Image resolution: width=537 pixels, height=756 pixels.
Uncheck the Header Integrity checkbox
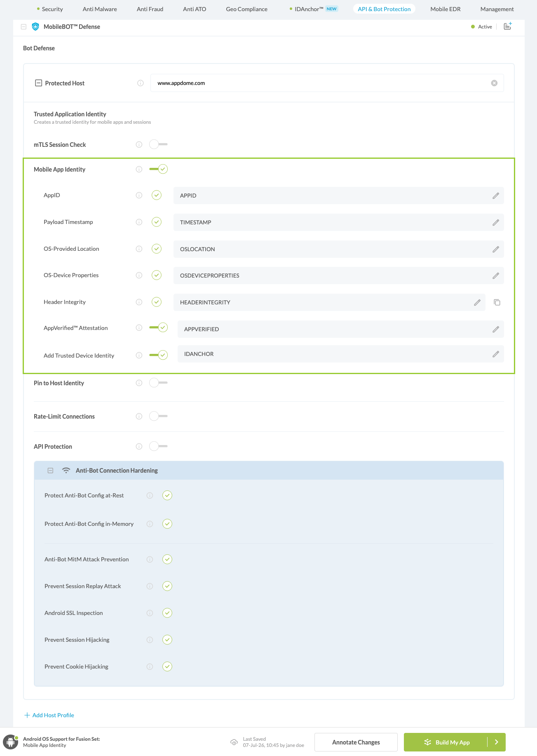click(x=157, y=302)
